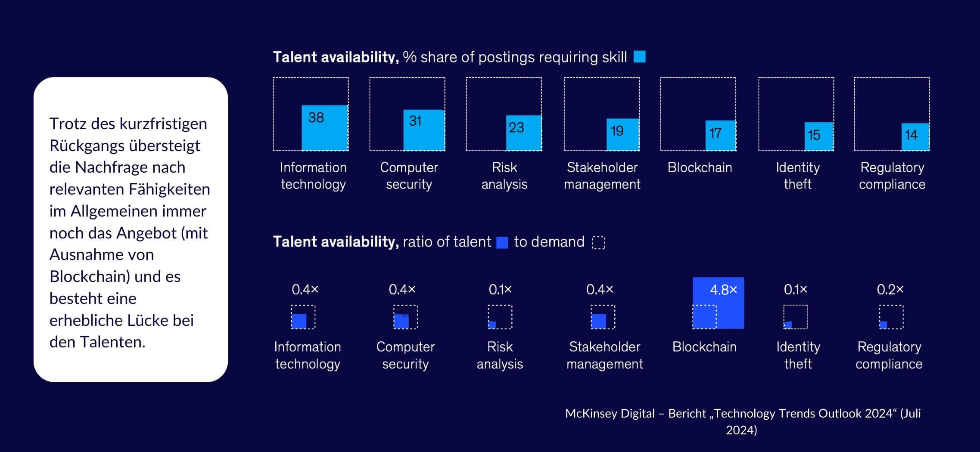This screenshot has width=980, height=452.
Task: Click the Risk analysis 0.1× ratio square
Action: coord(500,317)
